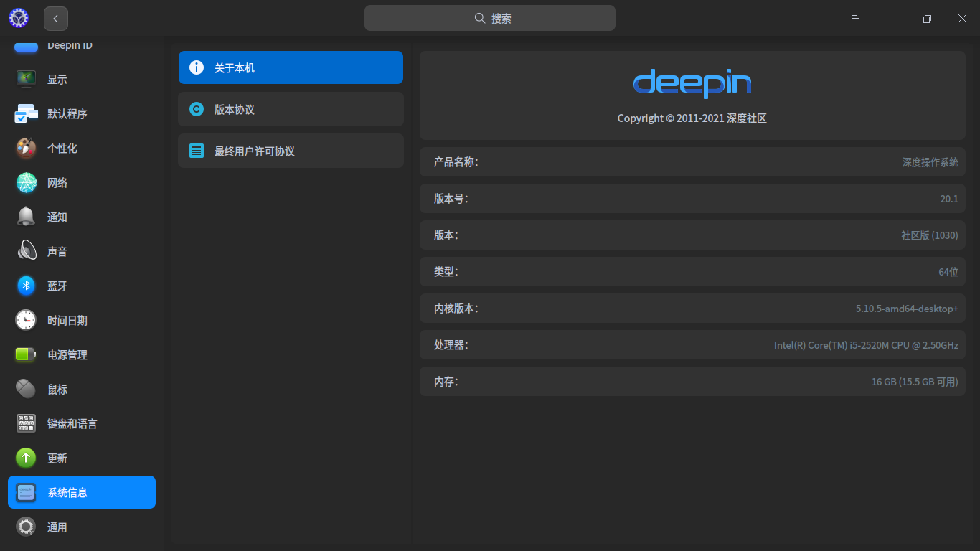Open the 通知 notification settings

[82, 217]
